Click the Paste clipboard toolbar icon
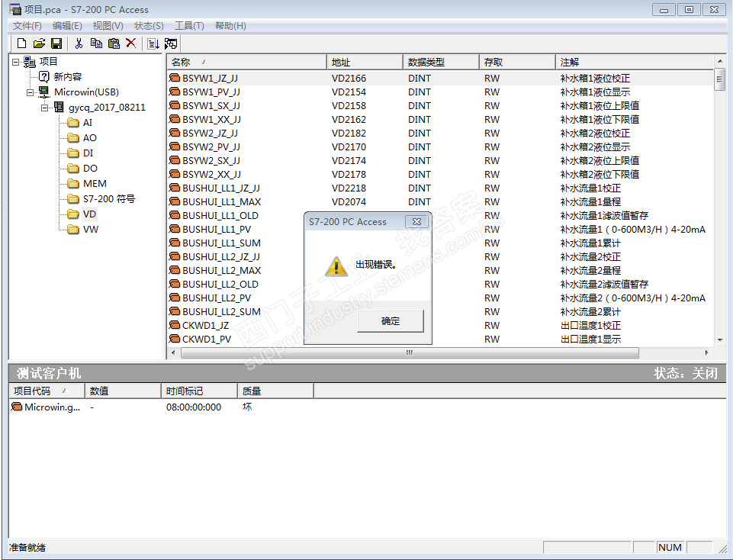 [x=114, y=43]
